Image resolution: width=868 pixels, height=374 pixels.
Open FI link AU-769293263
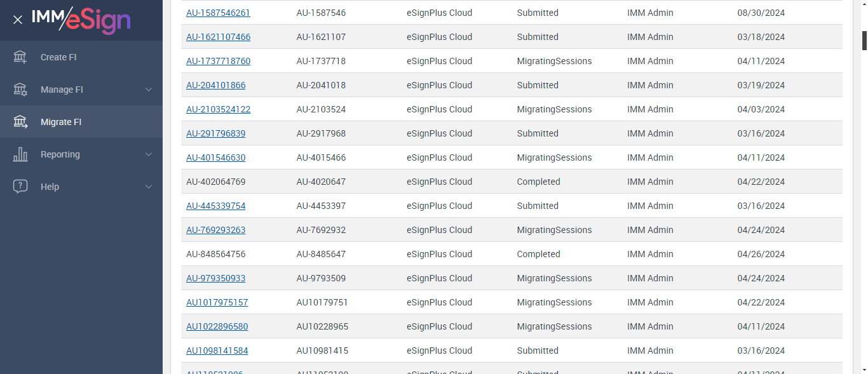[215, 230]
